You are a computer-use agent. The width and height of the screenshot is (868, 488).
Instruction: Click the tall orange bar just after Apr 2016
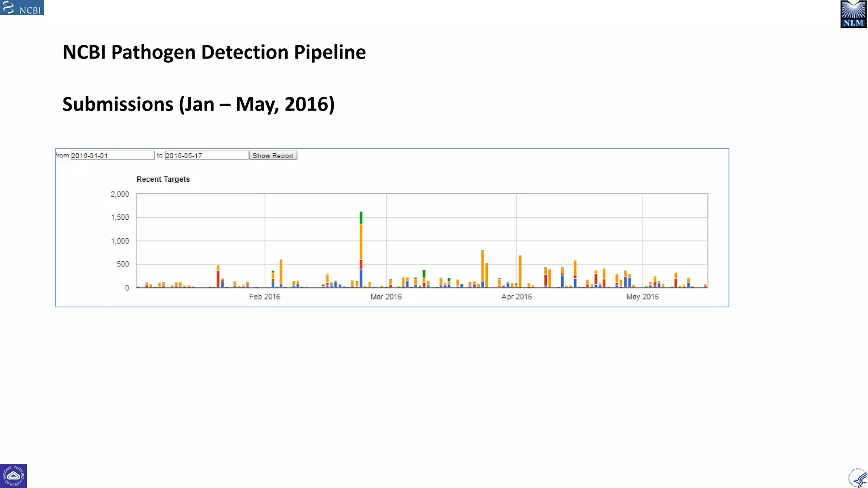pos(520,271)
